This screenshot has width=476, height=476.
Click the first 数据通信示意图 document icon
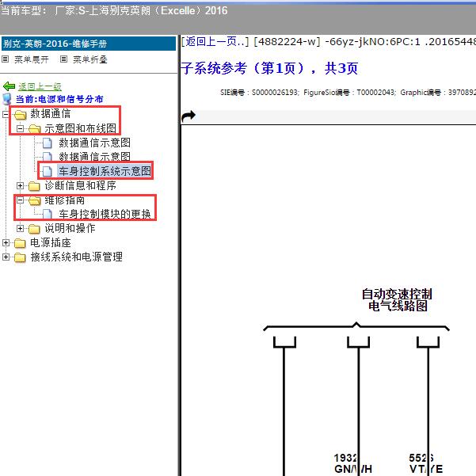(48, 143)
